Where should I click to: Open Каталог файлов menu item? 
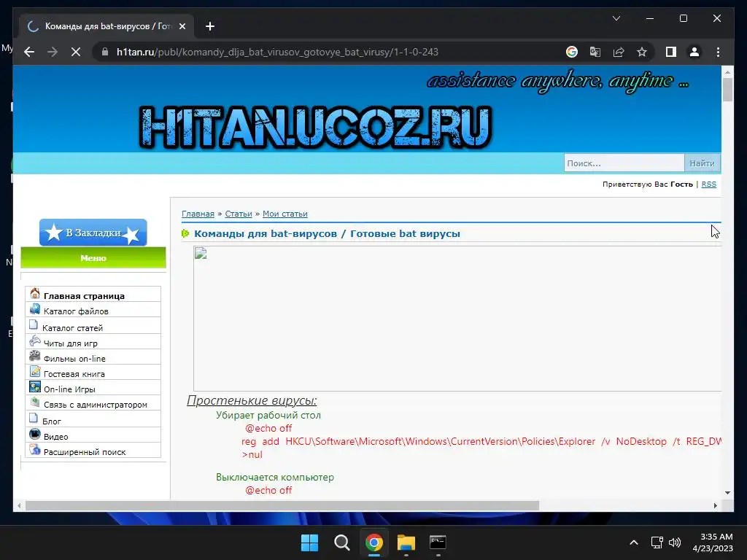click(x=76, y=311)
